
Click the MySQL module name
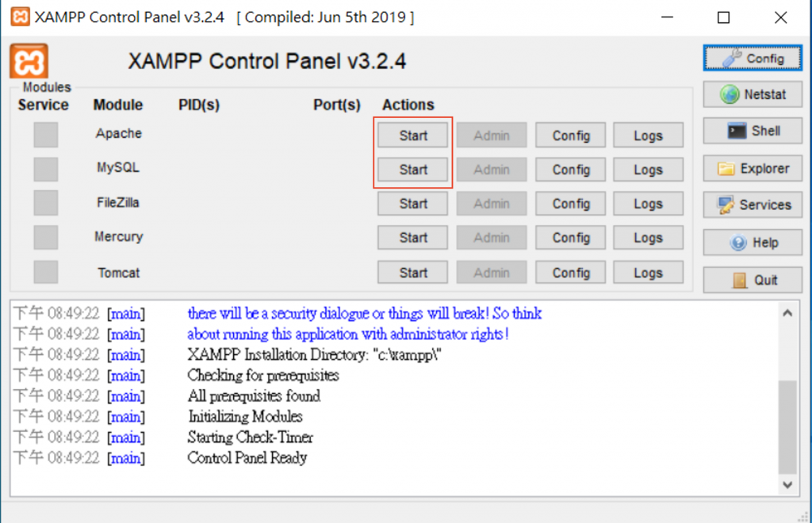point(118,168)
